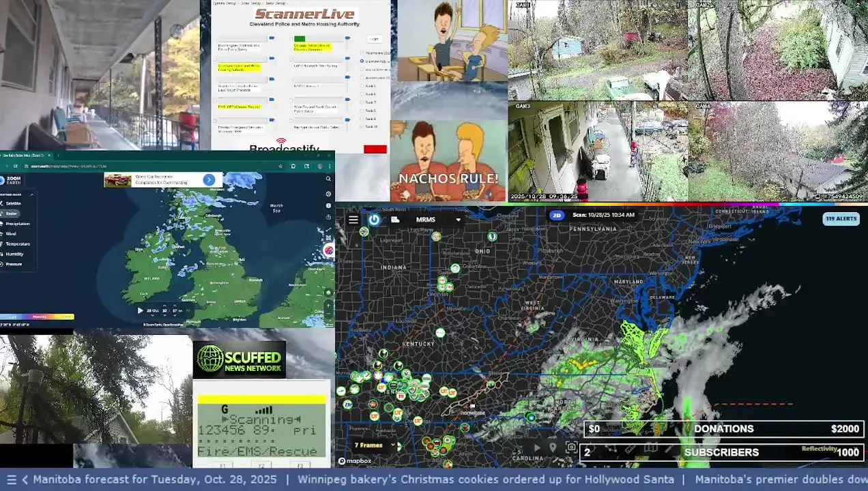The height and width of the screenshot is (491, 868).
Task: Open the hamburger menu in the MRMS radar app
Action: 353,220
